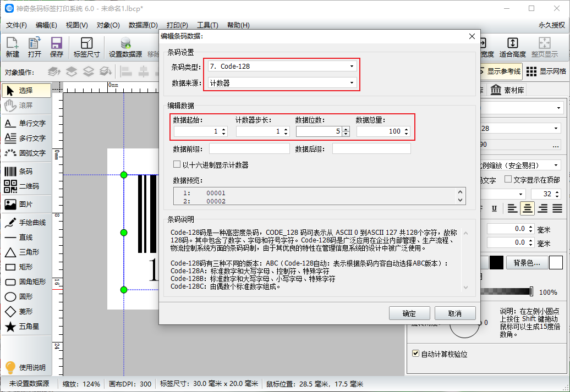Image resolution: width=570 pixels, height=392 pixels.
Task: Open the label size (标签尺寸) settings
Action: click(x=86, y=47)
